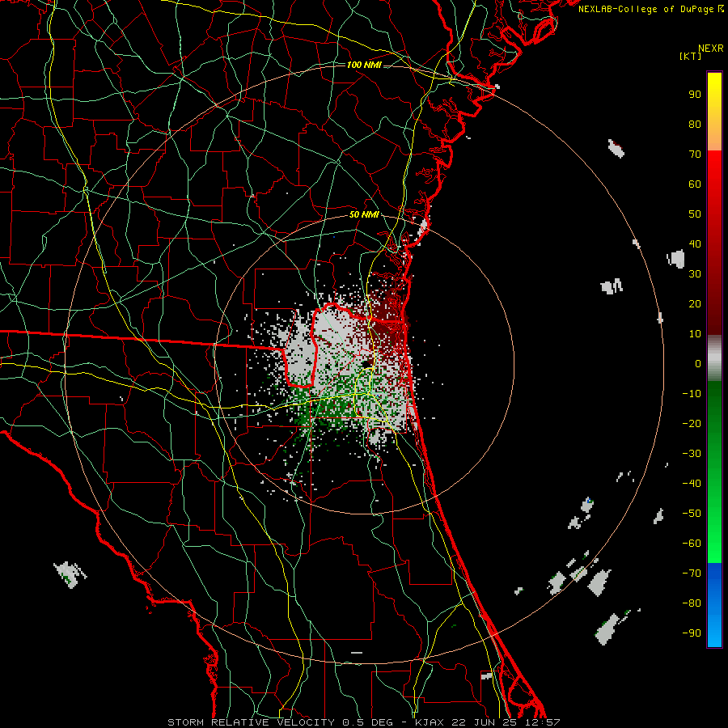Image resolution: width=728 pixels, height=728 pixels.
Task: Click the [KT] units label
Action: point(691,56)
